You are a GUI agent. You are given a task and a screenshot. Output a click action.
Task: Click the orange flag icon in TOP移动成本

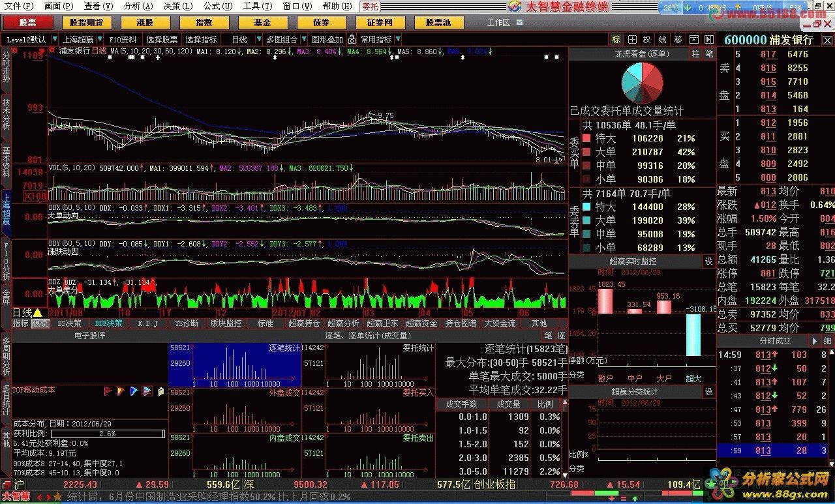coord(121,391)
